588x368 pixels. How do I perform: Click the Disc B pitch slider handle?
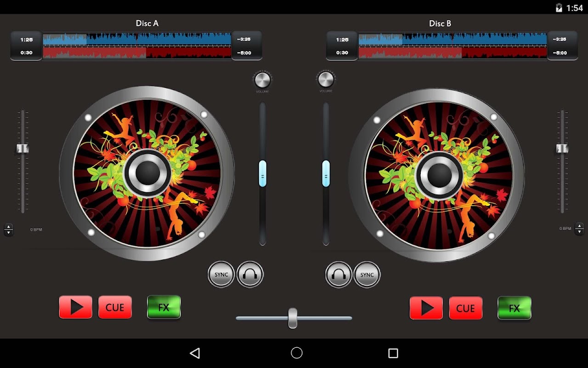coord(562,148)
